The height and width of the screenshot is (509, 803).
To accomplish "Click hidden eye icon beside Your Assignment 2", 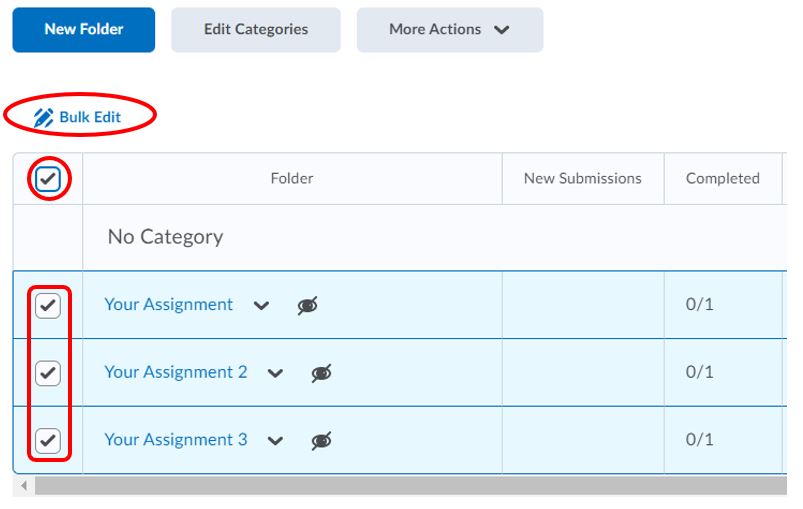I will (321, 373).
